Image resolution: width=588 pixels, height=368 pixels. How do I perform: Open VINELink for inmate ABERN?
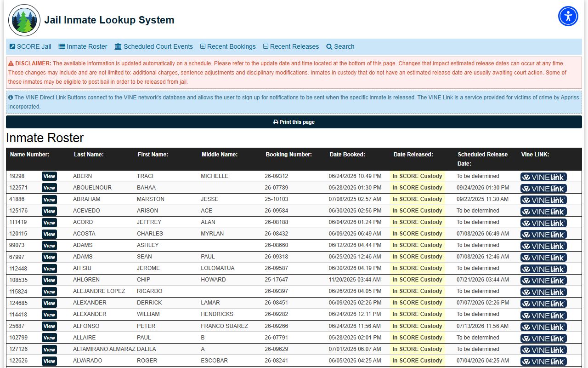543,177
